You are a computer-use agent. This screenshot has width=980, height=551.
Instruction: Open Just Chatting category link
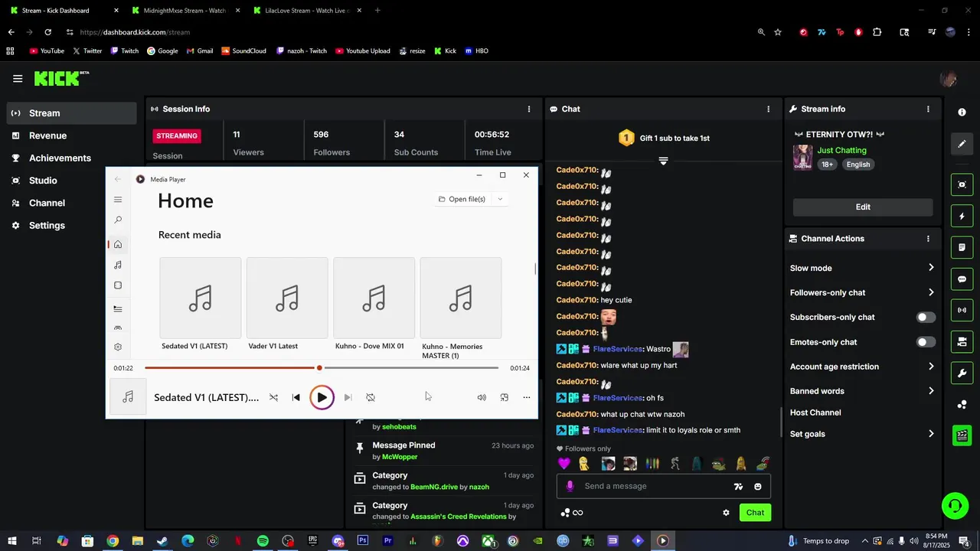click(841, 150)
